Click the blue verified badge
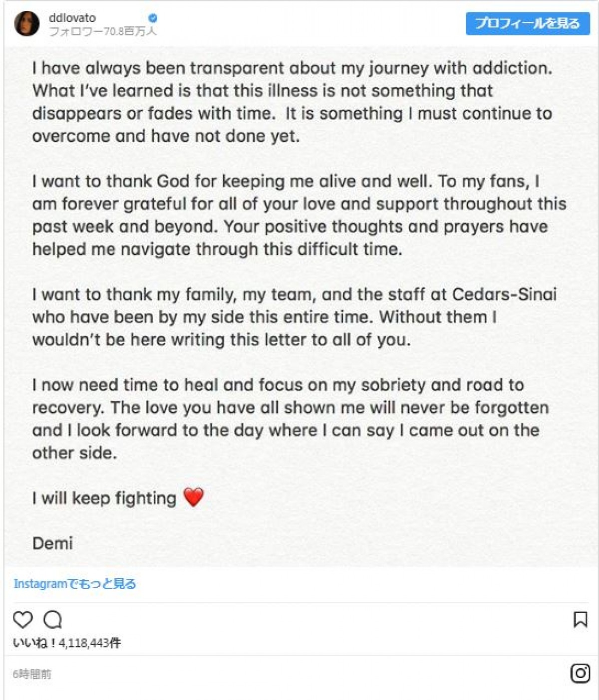 [153, 18]
